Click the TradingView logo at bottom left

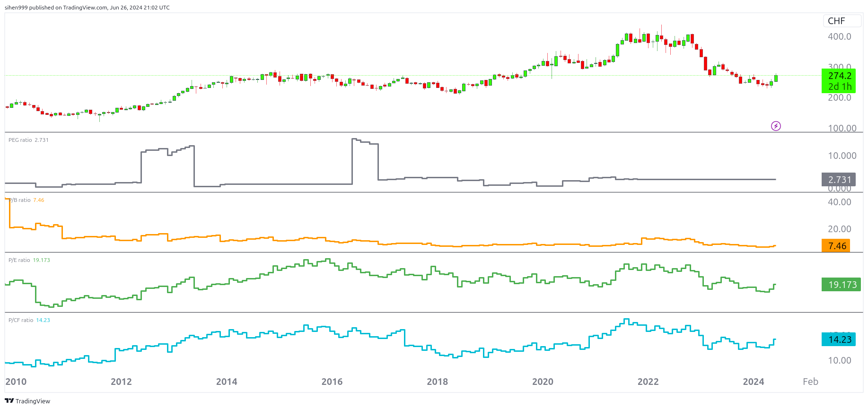click(x=27, y=401)
